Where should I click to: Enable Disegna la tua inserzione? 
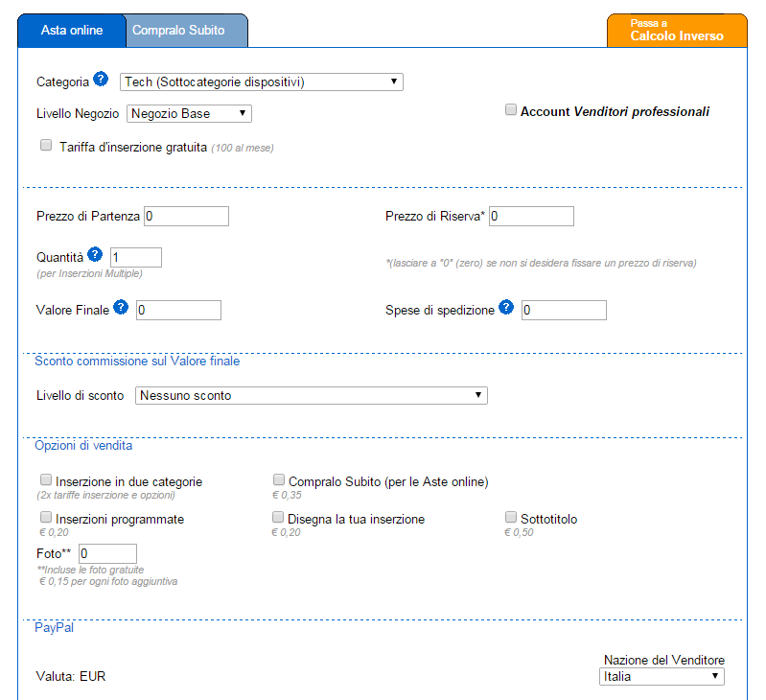(278, 517)
